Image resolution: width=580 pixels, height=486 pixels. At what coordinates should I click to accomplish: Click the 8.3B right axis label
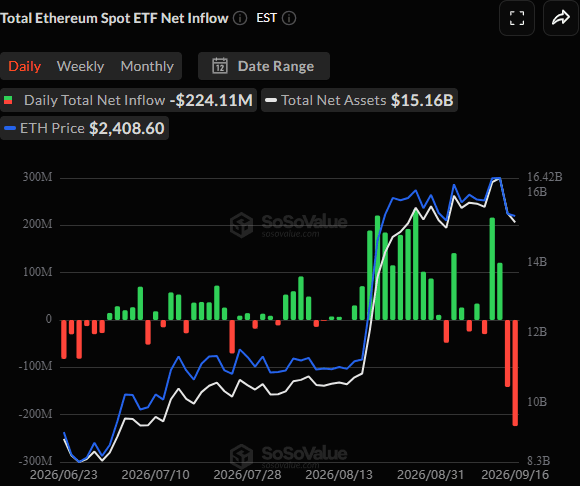tap(538, 461)
